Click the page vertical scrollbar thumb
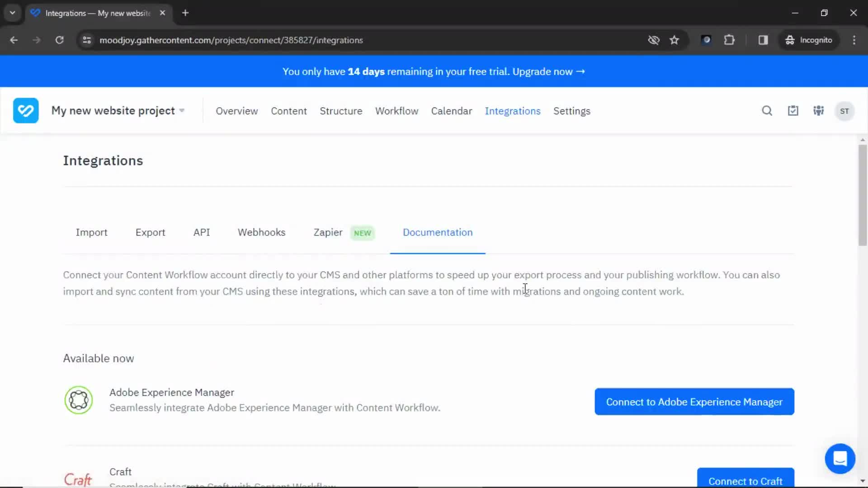Screen dimensions: 868x488 863,195
